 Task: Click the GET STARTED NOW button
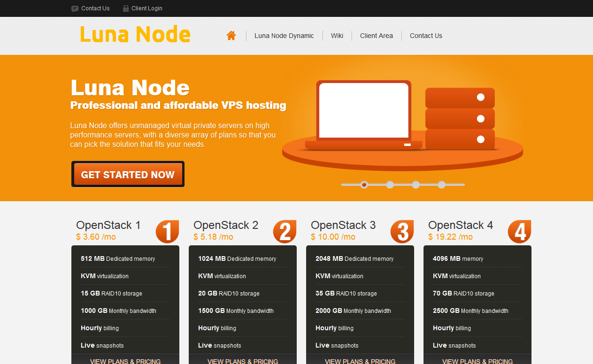tap(128, 174)
